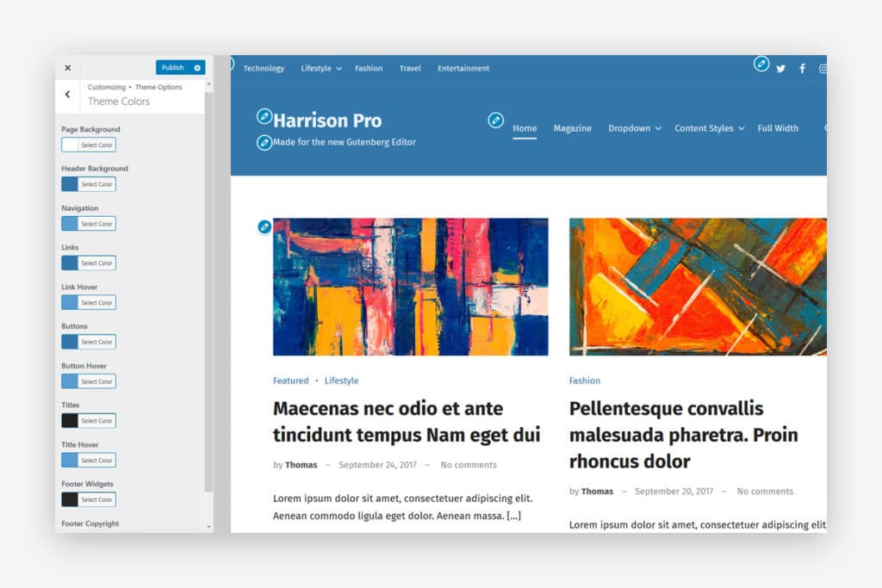Edit the top bar menu pencil icon
This screenshot has width=882, height=588.
click(x=229, y=63)
